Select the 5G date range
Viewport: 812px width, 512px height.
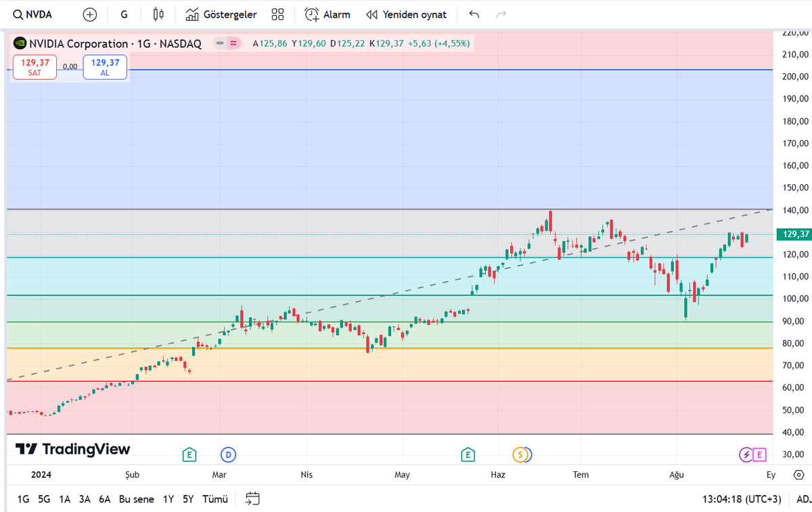tap(44, 499)
